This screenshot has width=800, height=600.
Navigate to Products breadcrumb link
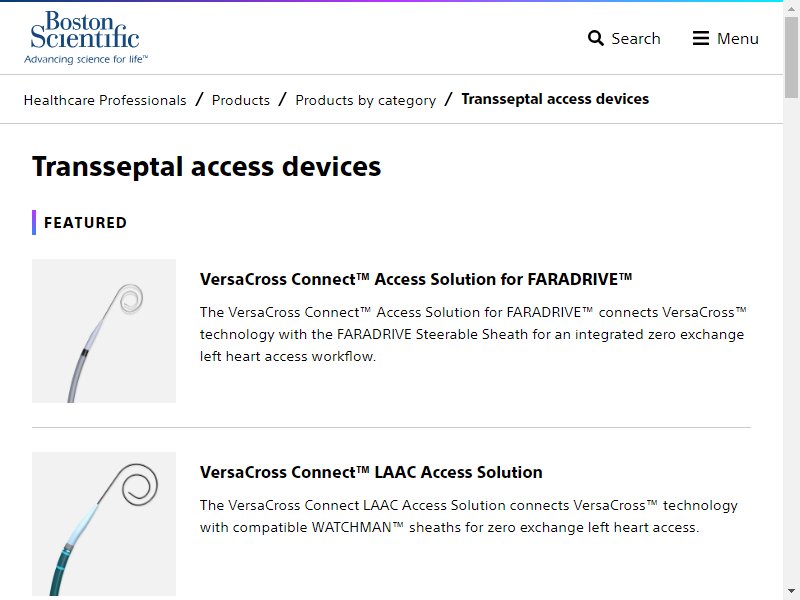(x=241, y=100)
